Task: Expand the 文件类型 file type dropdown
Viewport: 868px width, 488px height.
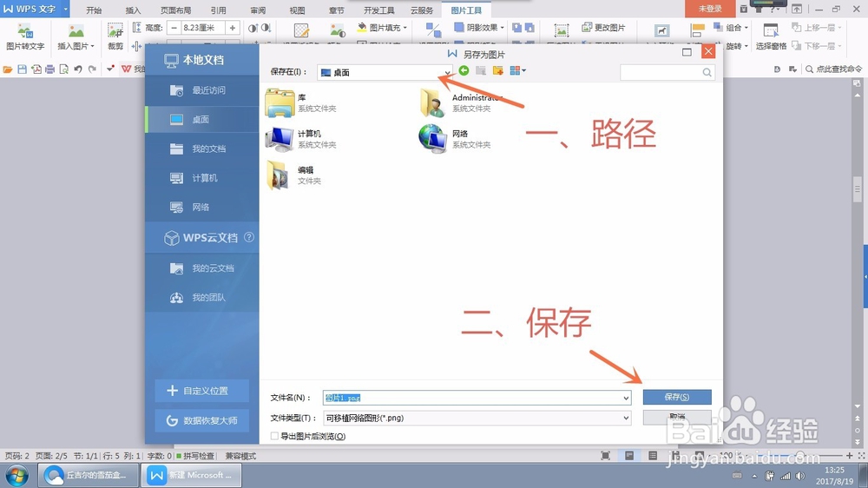Action: [x=626, y=419]
